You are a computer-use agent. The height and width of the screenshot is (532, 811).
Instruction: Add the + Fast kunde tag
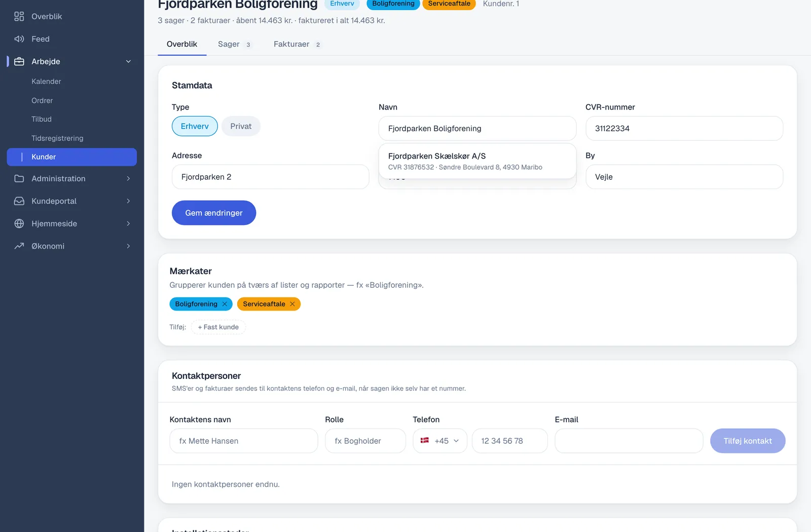coord(218,327)
